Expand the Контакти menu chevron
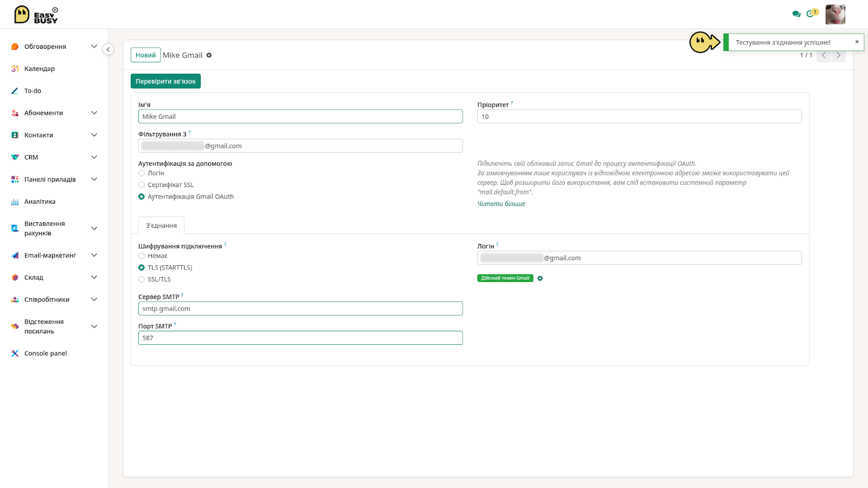This screenshot has height=488, width=868. point(94,135)
